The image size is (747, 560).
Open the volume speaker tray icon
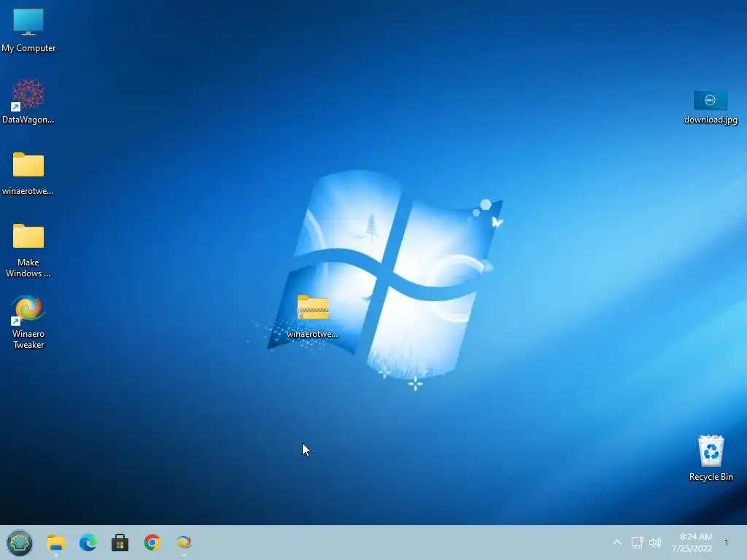[656, 542]
